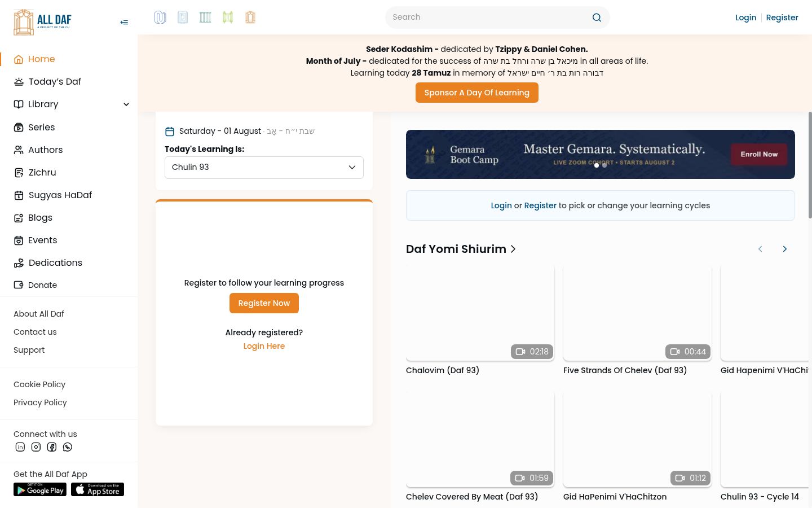Show previous Daf Yomi Shiurim
Screen dimensions: 812x508
point(760,249)
